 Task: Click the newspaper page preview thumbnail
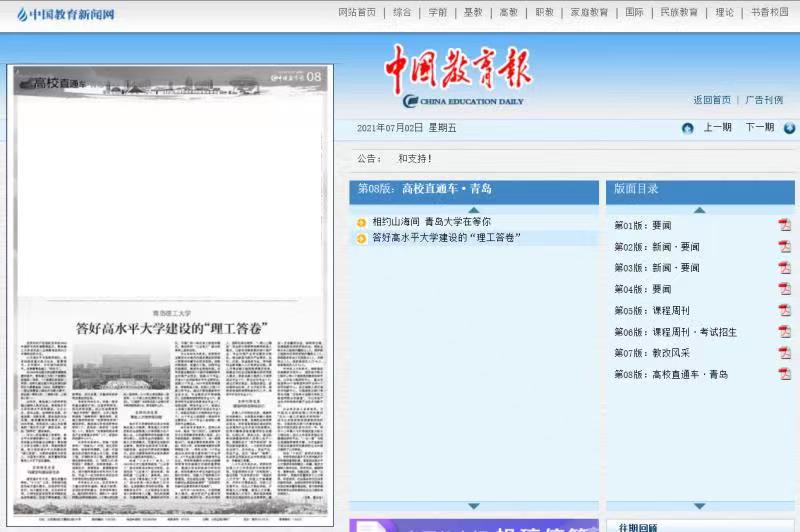[170, 290]
